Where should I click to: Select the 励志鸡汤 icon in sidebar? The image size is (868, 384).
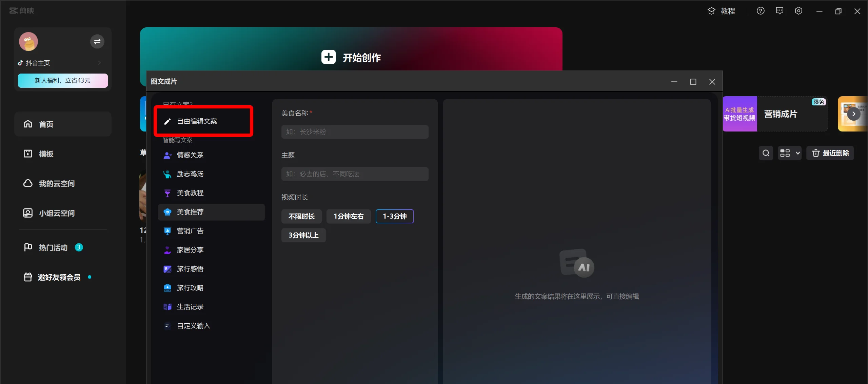click(x=166, y=174)
